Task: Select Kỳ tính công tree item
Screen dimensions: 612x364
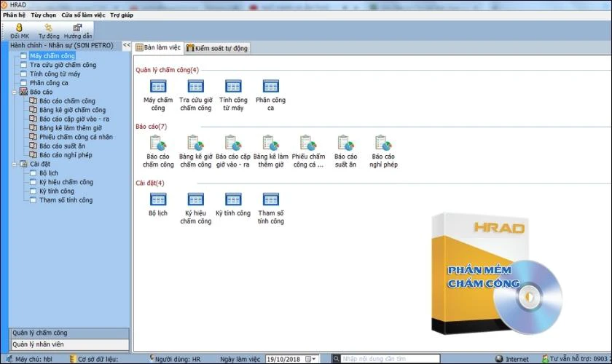Action: pos(57,191)
